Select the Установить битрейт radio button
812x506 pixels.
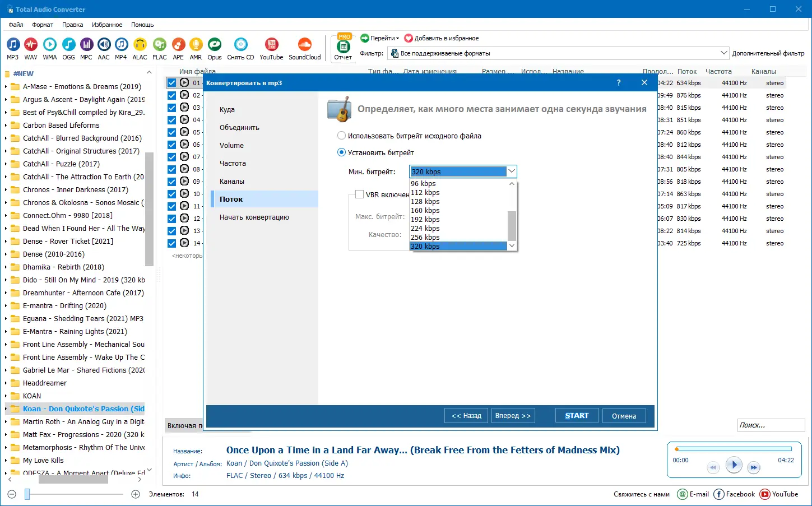[x=341, y=152]
